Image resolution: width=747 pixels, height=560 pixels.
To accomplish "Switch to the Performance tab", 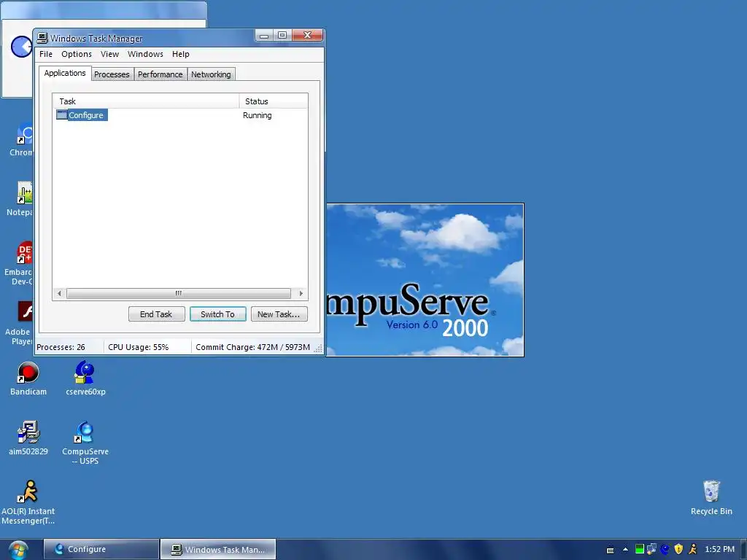I will [160, 74].
